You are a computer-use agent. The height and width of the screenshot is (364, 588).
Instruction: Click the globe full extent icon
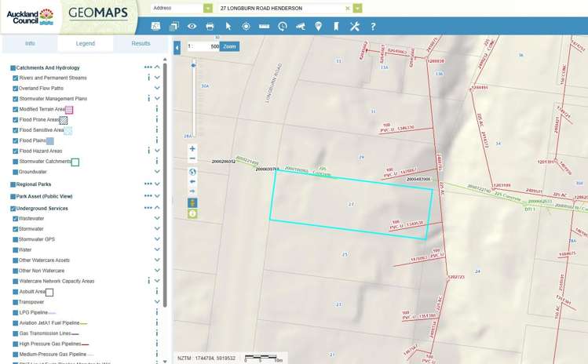(x=192, y=172)
